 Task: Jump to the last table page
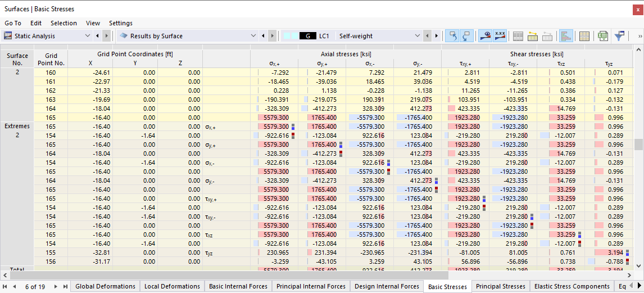click(65, 286)
